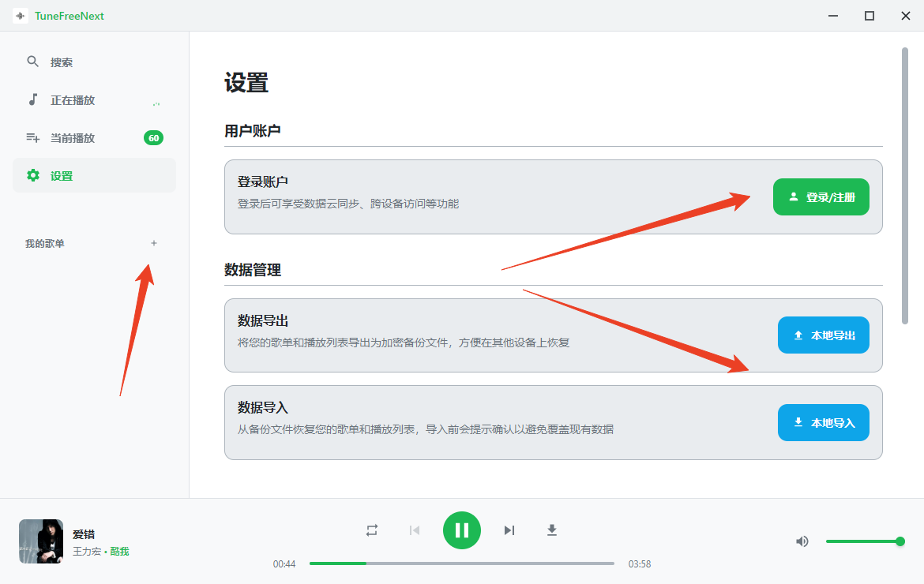Screen dimensions: 924x584
Task: Seek within the song progress bar
Action: (x=461, y=563)
